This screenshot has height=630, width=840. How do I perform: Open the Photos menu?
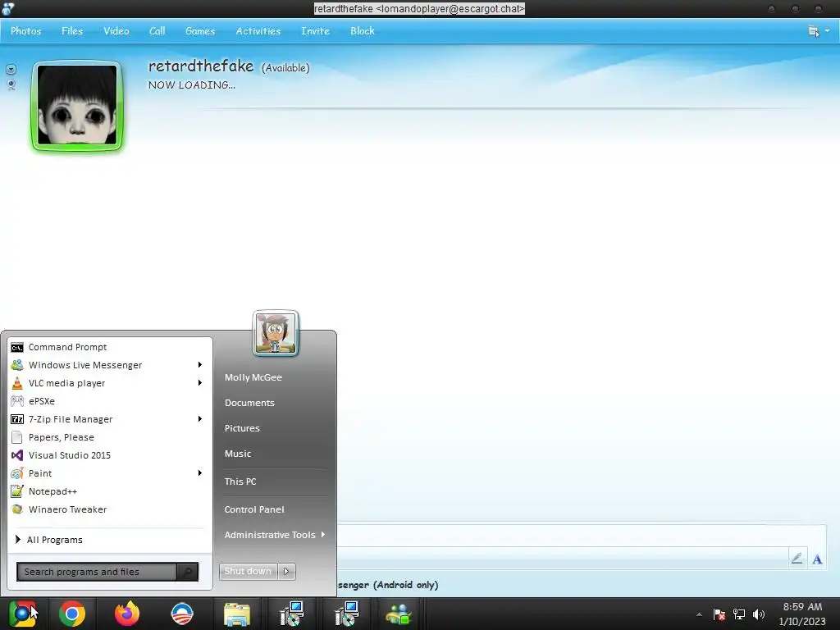coord(25,31)
